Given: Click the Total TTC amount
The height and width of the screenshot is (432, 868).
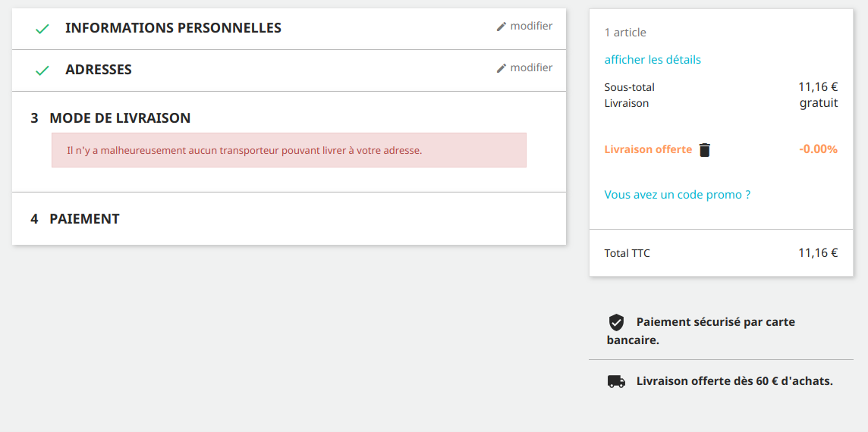Looking at the screenshot, I should pyautogui.click(x=818, y=253).
